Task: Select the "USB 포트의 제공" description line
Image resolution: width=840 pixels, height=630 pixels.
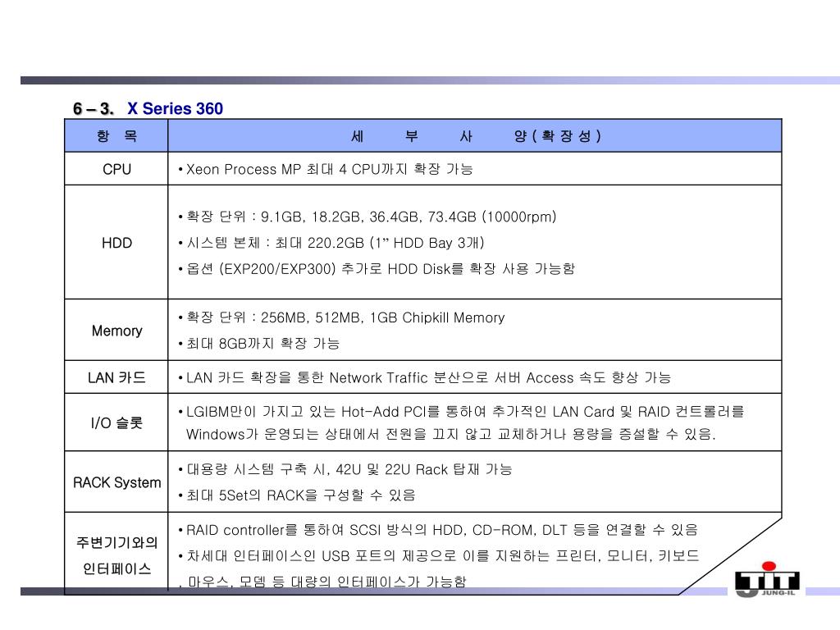Action: point(440,556)
